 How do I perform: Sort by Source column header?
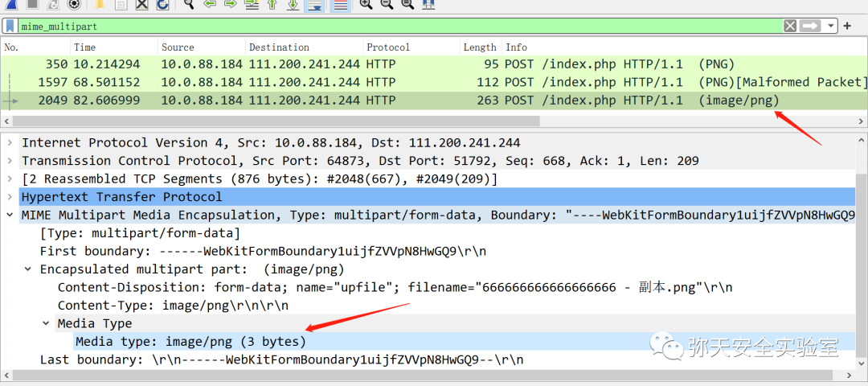pos(202,47)
